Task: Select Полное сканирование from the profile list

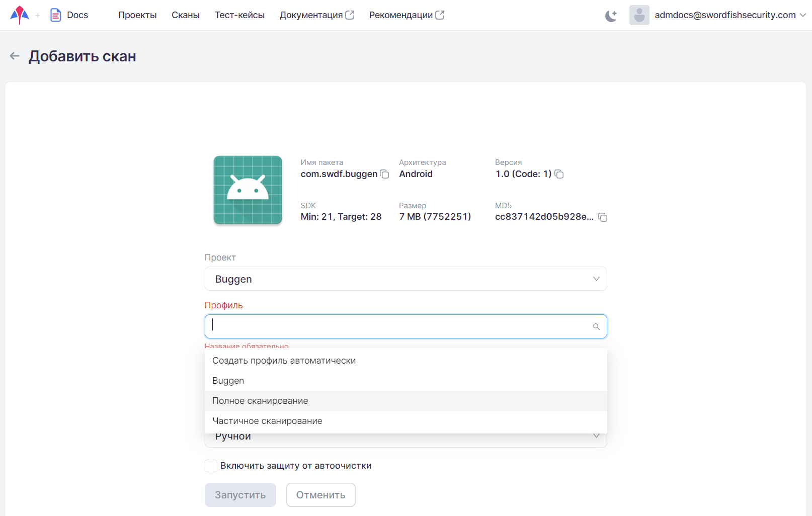Action: coord(260,401)
